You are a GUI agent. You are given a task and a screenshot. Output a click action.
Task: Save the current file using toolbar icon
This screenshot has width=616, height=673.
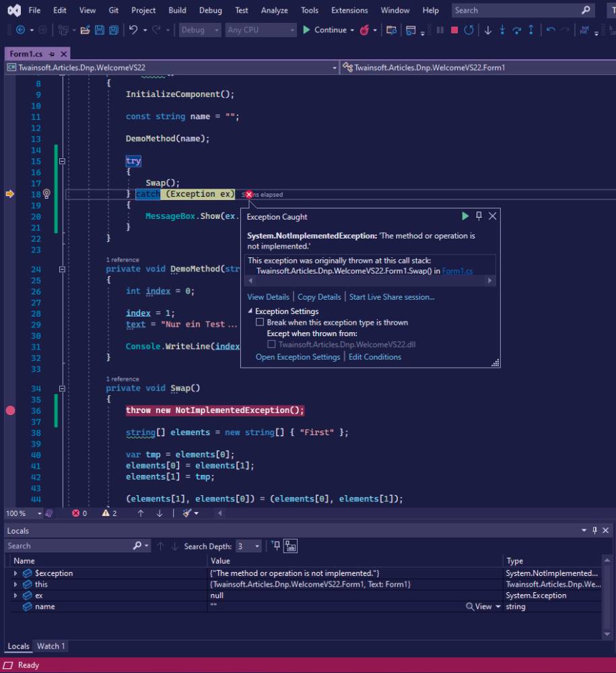coord(100,30)
